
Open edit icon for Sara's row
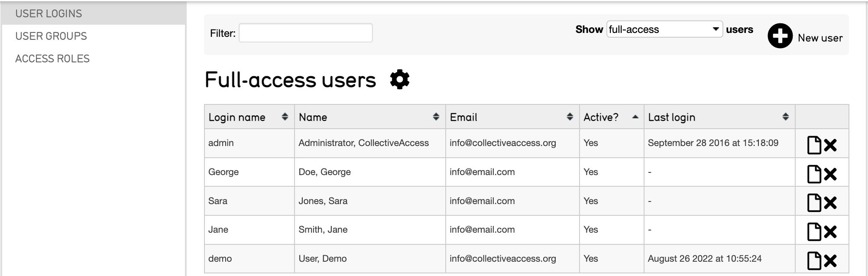814,203
